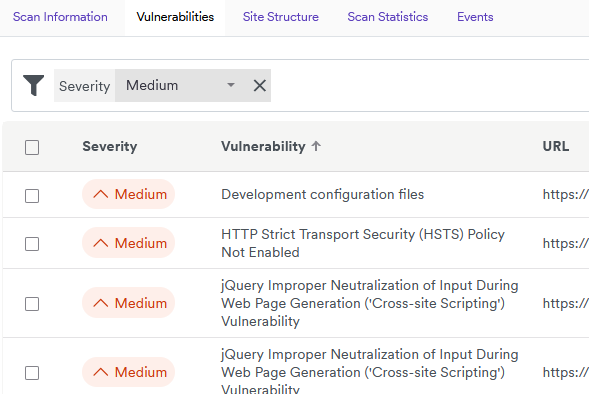This screenshot has height=394, width=589.
Task: Click the Medium severity badge on the HSTS row
Action: pyautogui.click(x=128, y=243)
